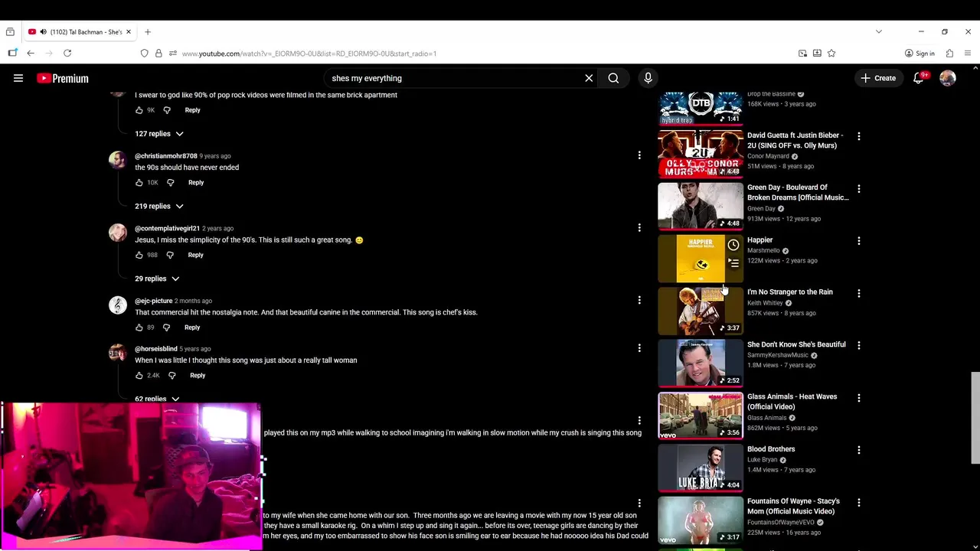This screenshot has width=980, height=551.
Task: Open I'm No Stranger to the Rain title
Action: (789, 292)
